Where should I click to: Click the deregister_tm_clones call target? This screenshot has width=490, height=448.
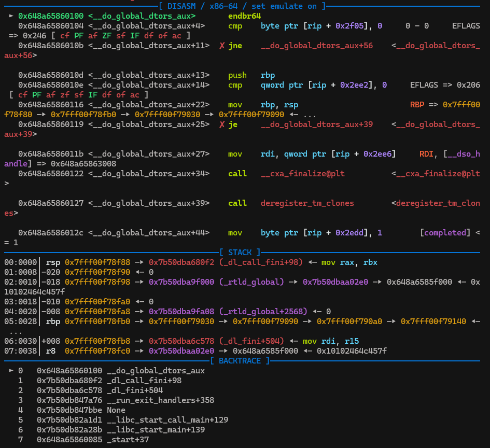[307, 203]
